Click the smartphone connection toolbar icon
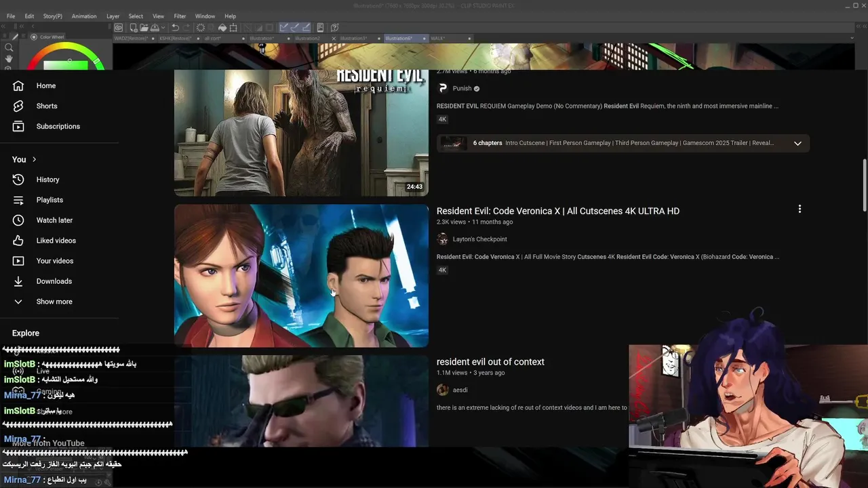Screen dimensions: 868x488 pyautogui.click(x=320, y=28)
